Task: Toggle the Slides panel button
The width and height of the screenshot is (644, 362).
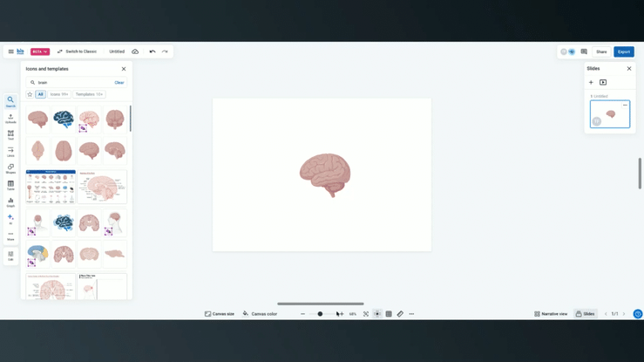Action: click(585, 314)
